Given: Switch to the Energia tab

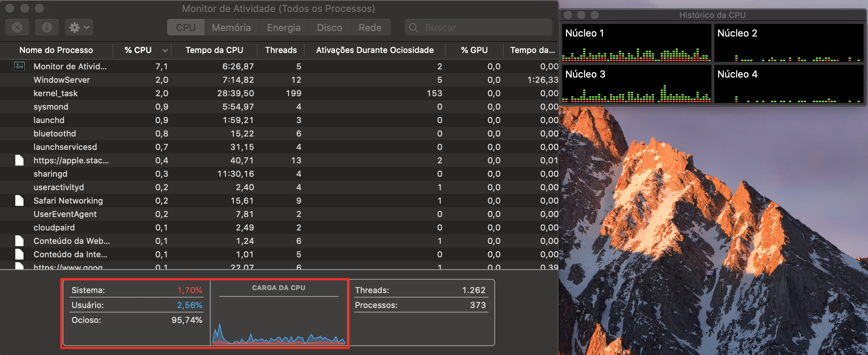Looking at the screenshot, I should [x=283, y=28].
